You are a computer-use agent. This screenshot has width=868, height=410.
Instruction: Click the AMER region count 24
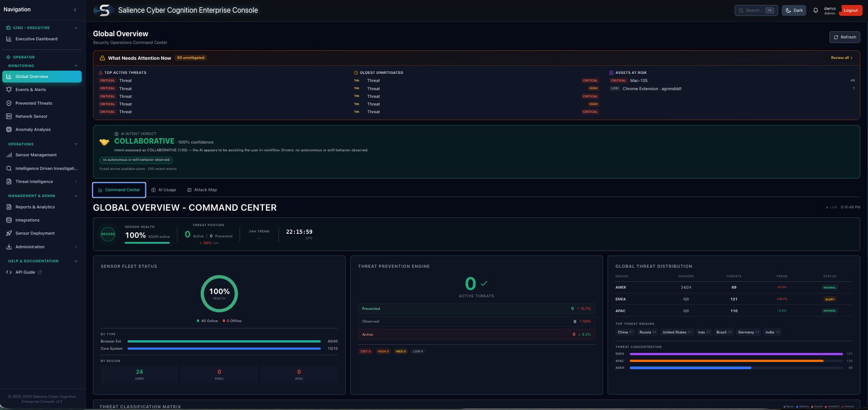point(139,372)
